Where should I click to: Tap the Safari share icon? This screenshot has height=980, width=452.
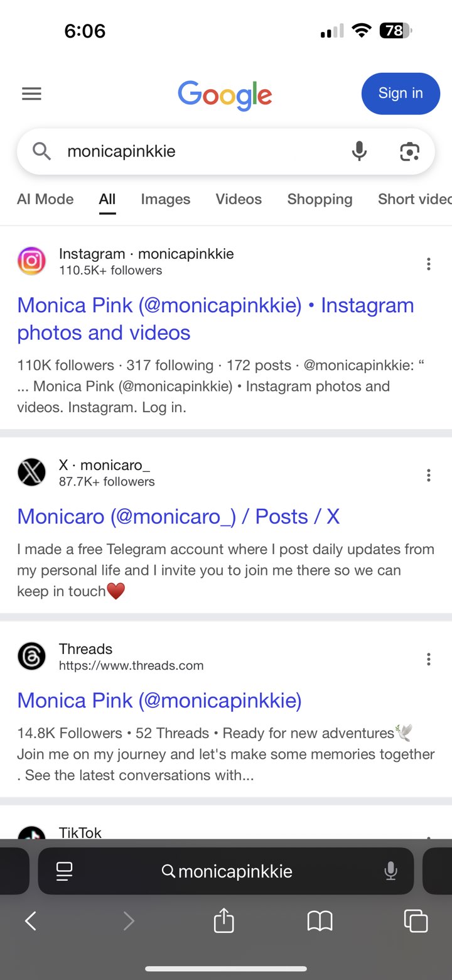pos(224,922)
